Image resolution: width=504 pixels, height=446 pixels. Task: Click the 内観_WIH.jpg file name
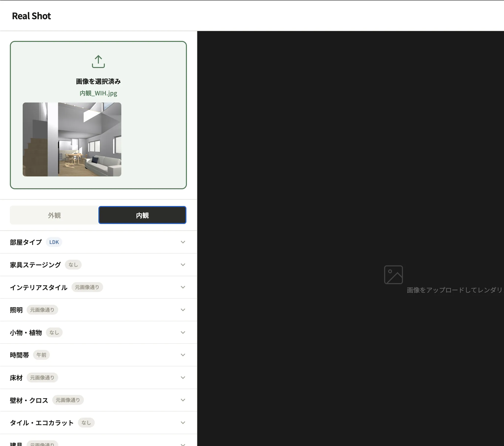pyautogui.click(x=98, y=93)
